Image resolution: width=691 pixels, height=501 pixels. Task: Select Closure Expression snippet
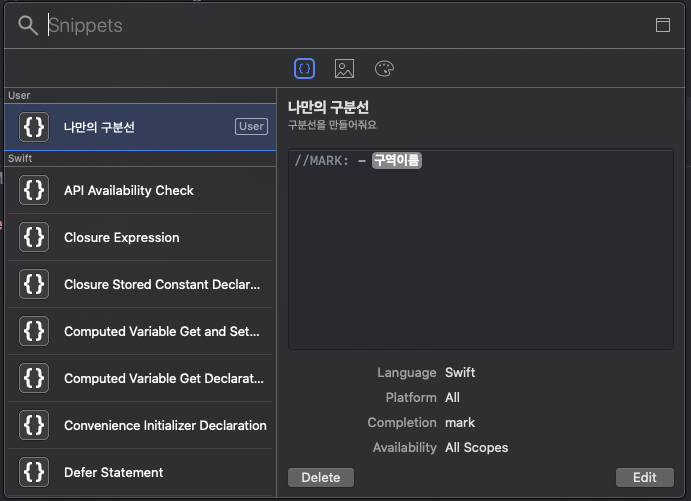click(140, 238)
